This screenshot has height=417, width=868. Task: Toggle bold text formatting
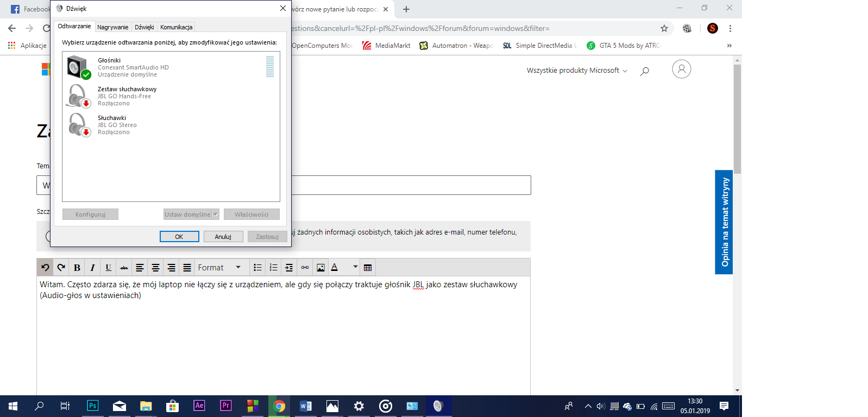(77, 268)
